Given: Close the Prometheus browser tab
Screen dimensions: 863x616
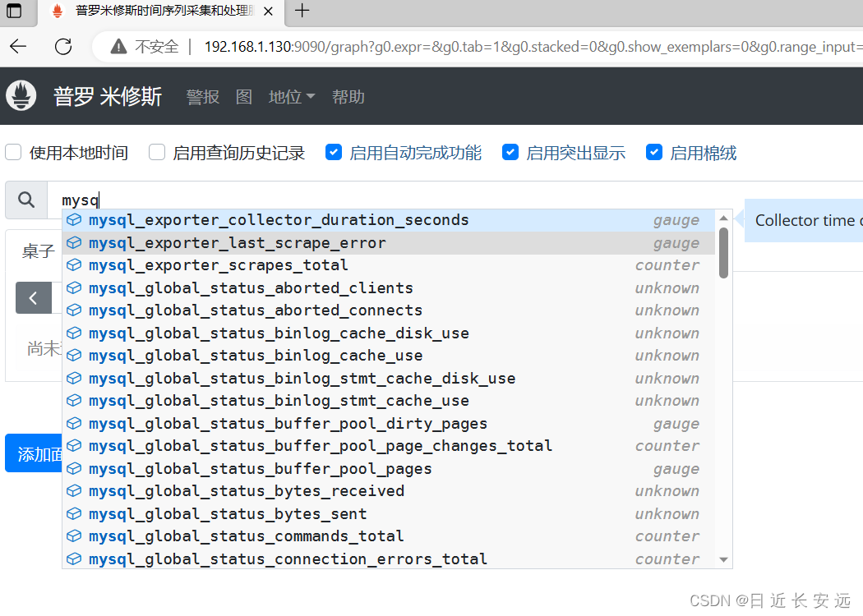Looking at the screenshot, I should point(268,11).
